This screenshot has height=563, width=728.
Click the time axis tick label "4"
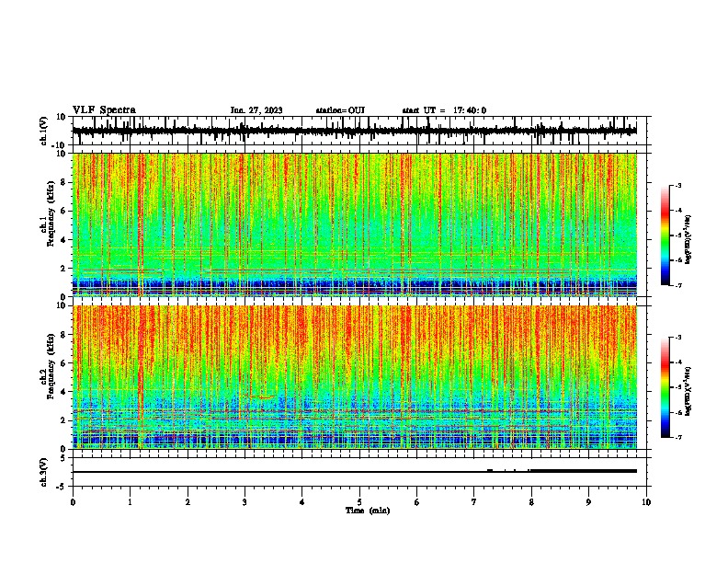point(302,502)
